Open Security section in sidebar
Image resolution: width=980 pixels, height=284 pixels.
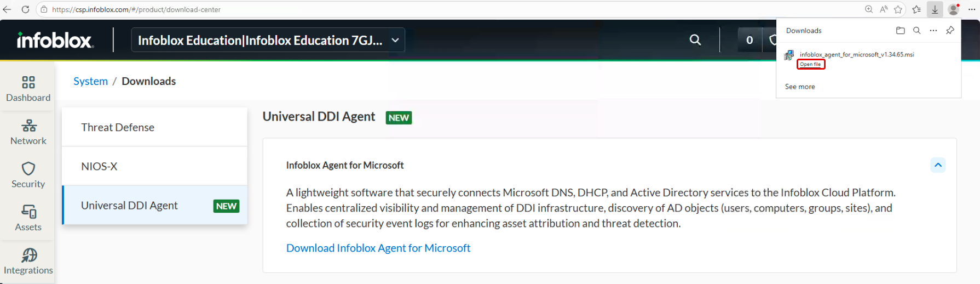coord(28,175)
